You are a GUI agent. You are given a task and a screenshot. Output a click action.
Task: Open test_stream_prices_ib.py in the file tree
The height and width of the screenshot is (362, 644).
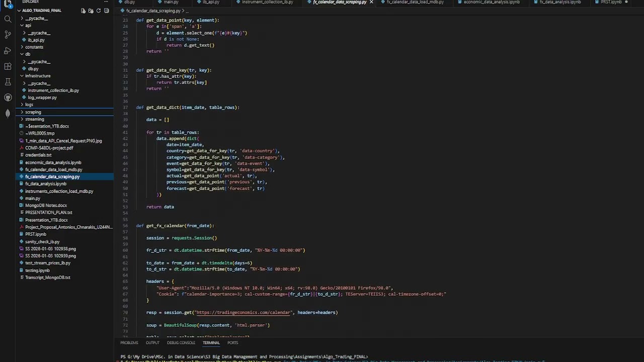click(x=48, y=263)
